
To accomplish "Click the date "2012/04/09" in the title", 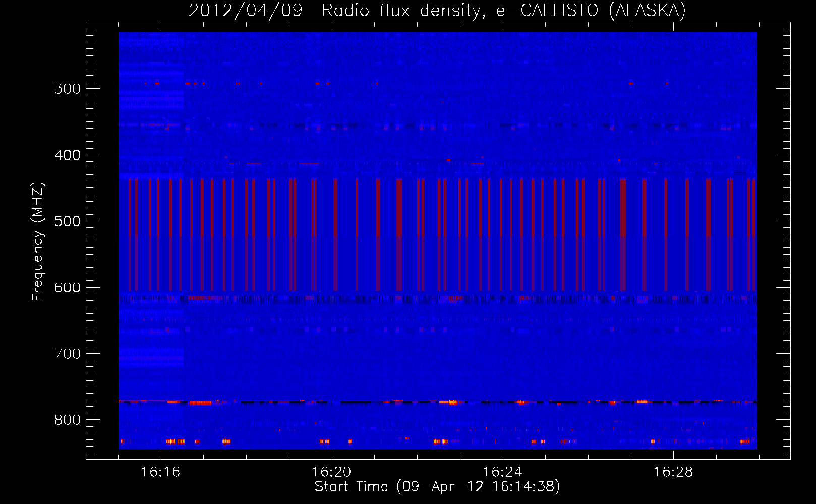I will (246, 11).
